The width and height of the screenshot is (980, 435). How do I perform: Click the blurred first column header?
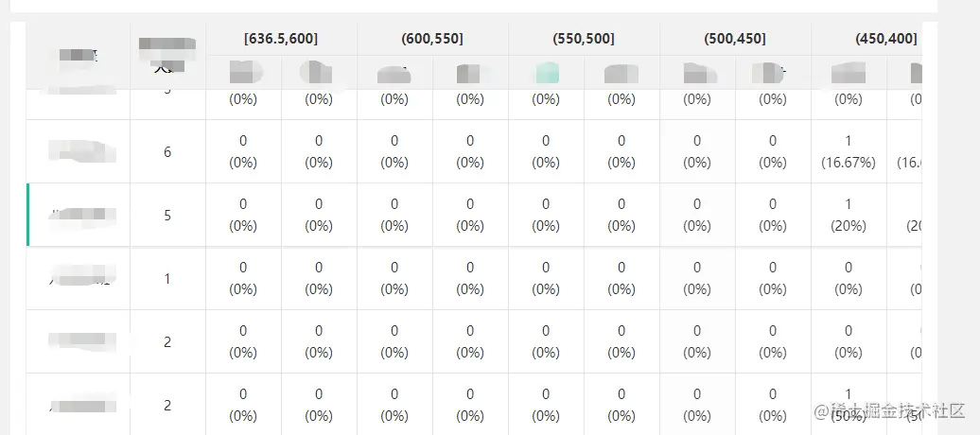(79, 56)
